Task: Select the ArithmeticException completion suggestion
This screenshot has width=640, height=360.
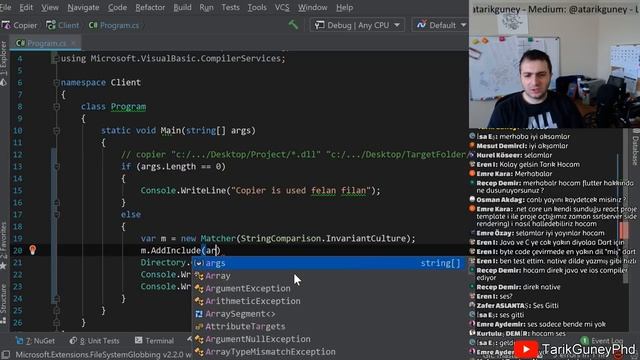Action: (x=329, y=301)
